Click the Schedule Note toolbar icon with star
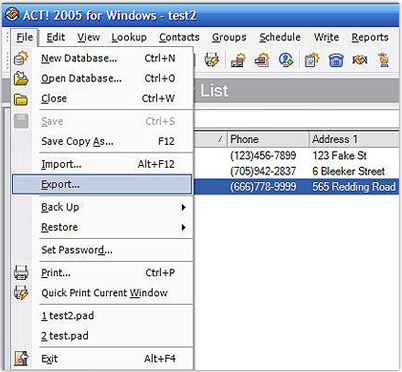Viewport: 402px width, 372px height. coord(312,60)
